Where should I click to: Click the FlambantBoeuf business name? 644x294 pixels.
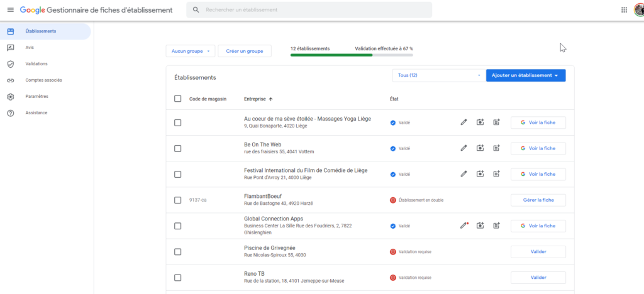pyautogui.click(x=263, y=197)
